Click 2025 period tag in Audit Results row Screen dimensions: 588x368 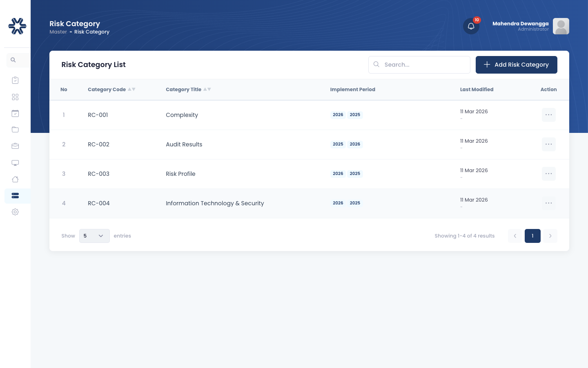coord(338,144)
